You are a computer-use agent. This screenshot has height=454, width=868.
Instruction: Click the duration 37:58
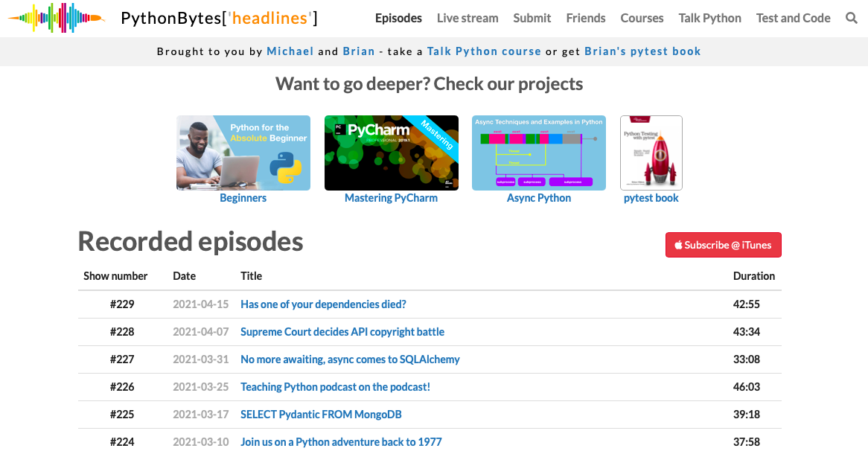[x=746, y=442]
